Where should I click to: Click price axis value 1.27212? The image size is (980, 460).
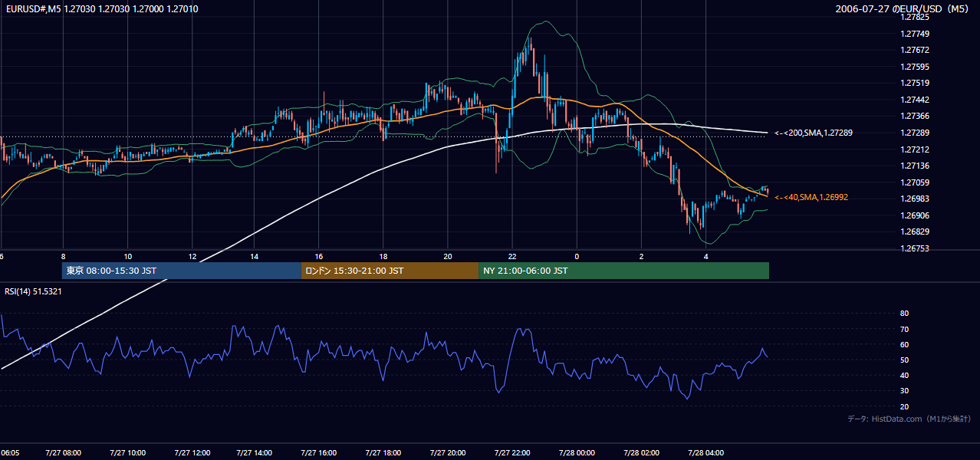point(914,149)
